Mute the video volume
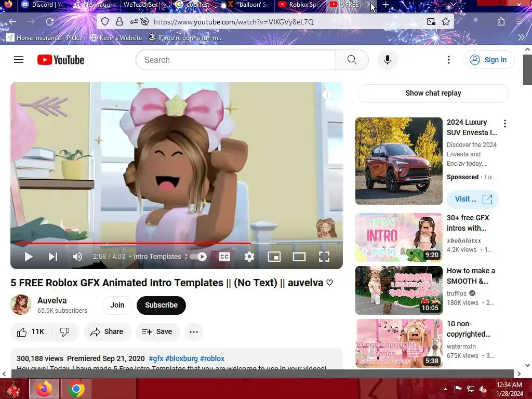The image size is (532, 399). [x=77, y=257]
